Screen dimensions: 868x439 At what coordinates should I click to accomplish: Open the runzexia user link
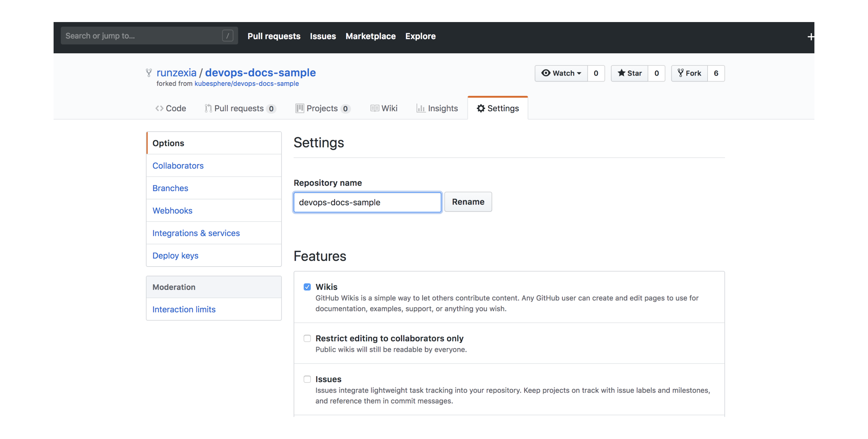[176, 72]
